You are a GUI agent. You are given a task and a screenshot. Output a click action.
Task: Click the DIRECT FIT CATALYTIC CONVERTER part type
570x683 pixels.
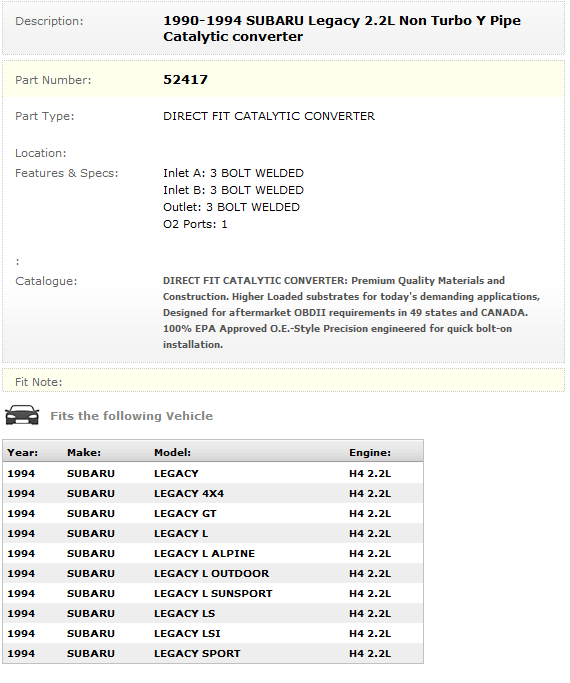[x=269, y=116]
